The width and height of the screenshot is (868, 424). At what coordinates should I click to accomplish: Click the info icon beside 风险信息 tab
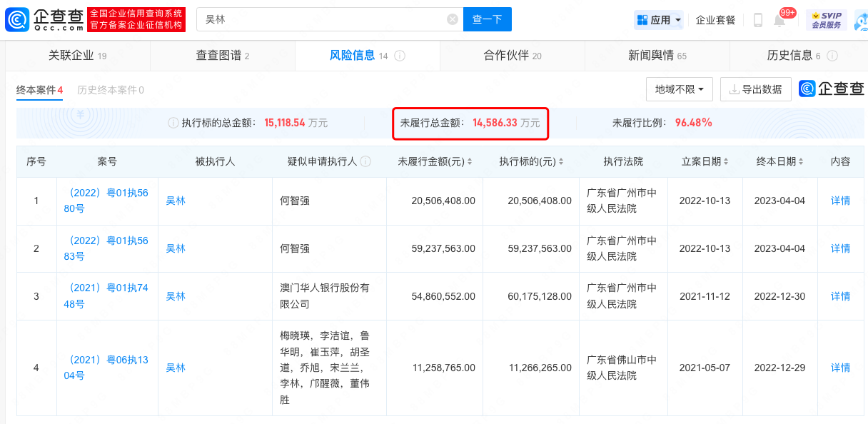point(400,56)
